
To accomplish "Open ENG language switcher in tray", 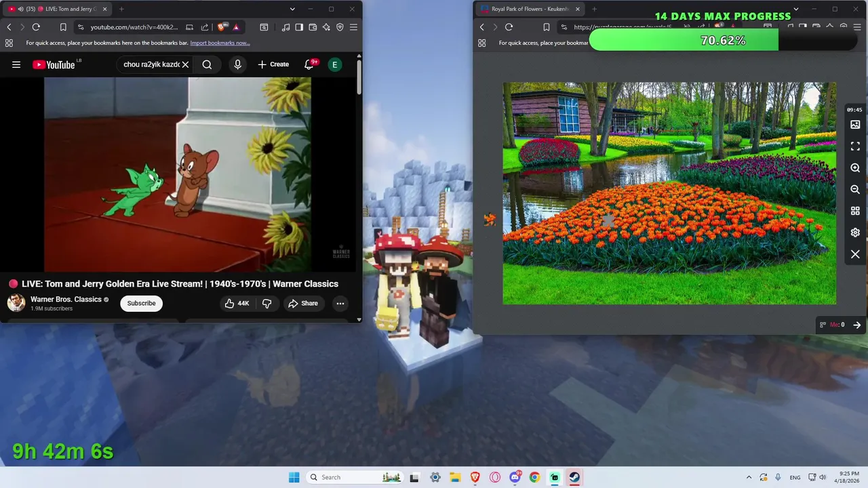I will point(795,477).
